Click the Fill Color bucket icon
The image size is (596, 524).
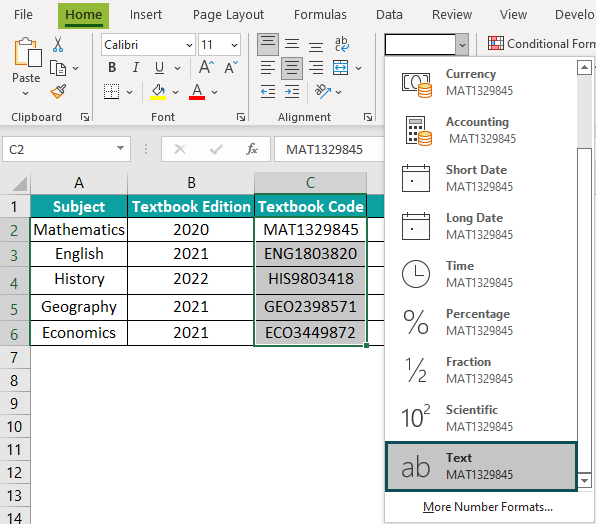[158, 92]
